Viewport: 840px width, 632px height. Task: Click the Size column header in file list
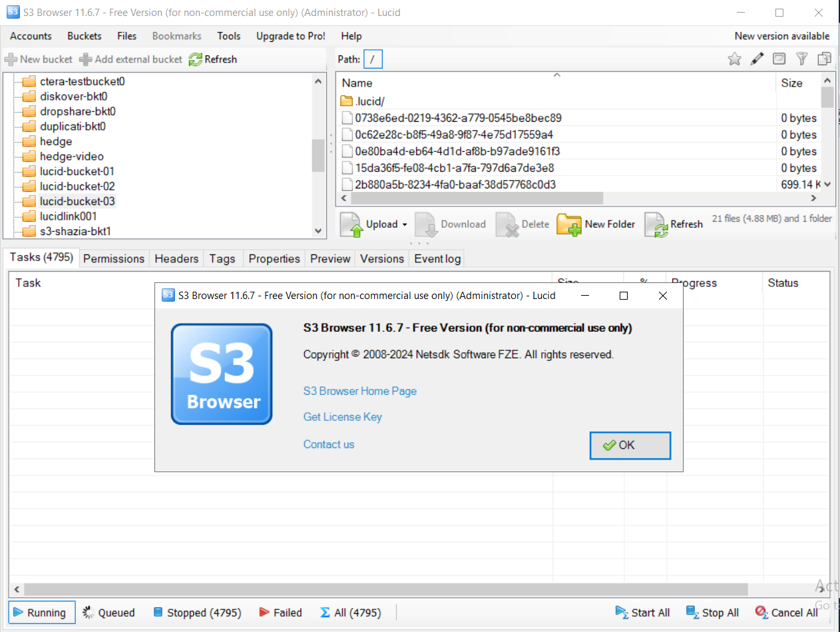click(x=799, y=83)
